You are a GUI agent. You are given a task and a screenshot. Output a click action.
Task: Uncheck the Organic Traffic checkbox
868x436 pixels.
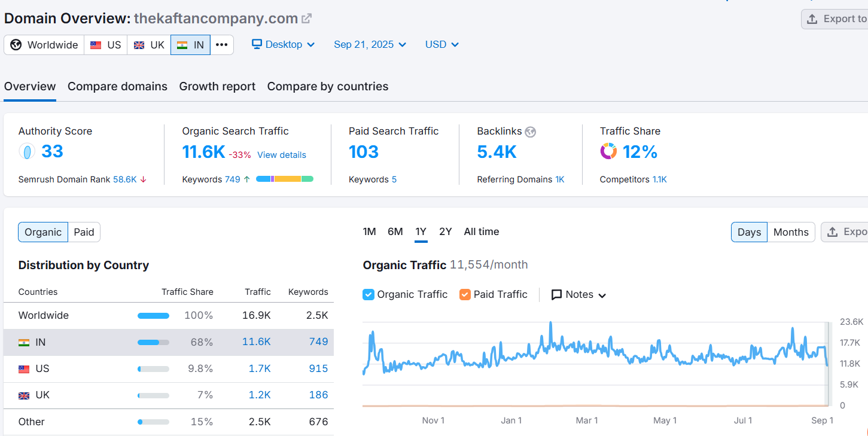pos(368,294)
